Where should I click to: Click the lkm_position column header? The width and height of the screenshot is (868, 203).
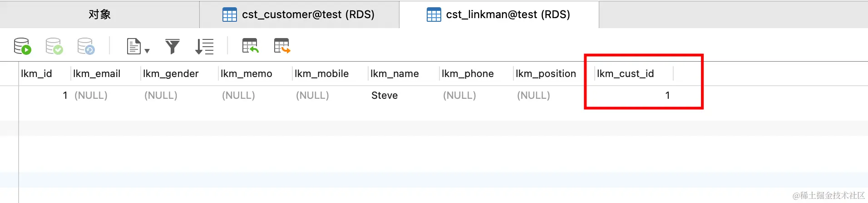(x=546, y=73)
